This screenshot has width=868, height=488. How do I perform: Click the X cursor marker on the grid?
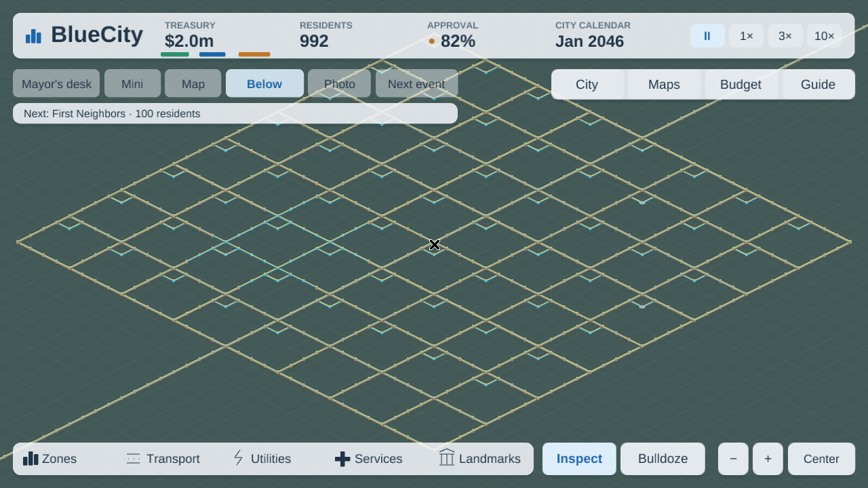tap(435, 245)
